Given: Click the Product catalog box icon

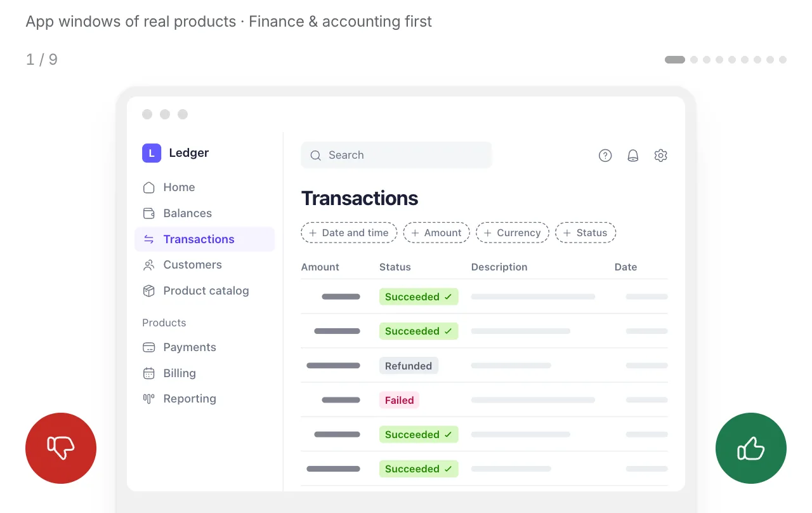Looking at the screenshot, I should point(149,291).
